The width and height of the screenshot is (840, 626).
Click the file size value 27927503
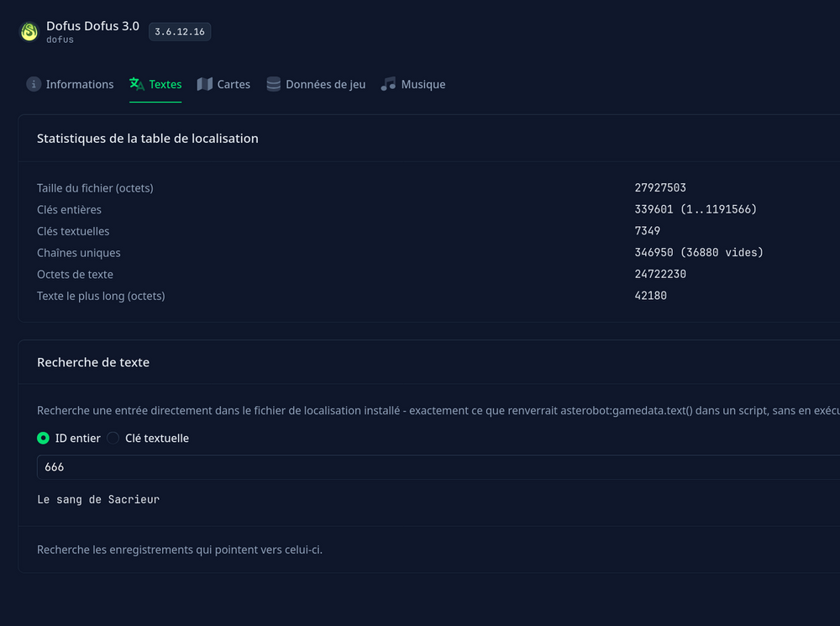click(x=660, y=187)
